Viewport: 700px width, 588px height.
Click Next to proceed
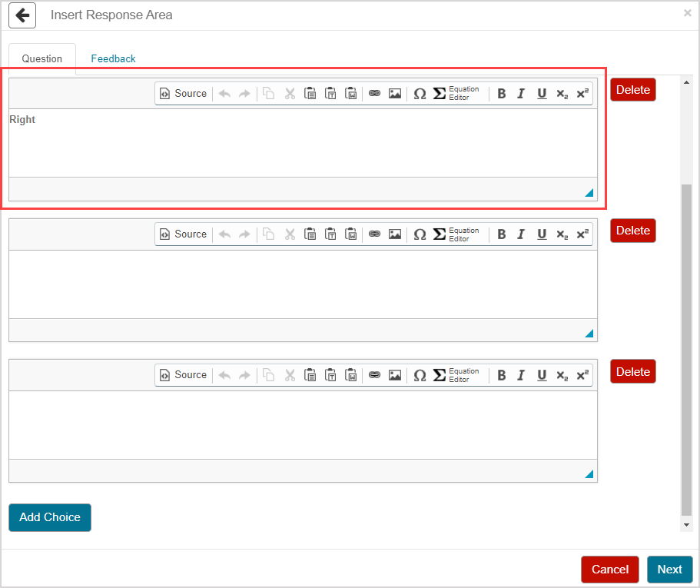tap(668, 570)
